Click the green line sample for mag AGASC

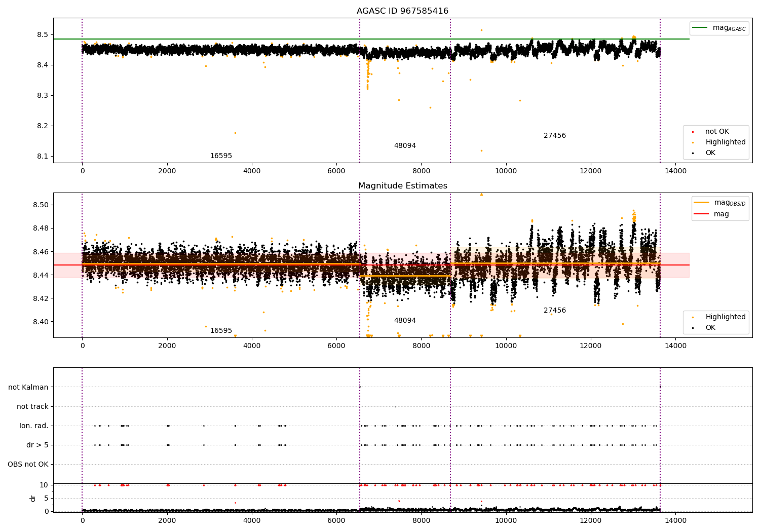click(x=700, y=28)
